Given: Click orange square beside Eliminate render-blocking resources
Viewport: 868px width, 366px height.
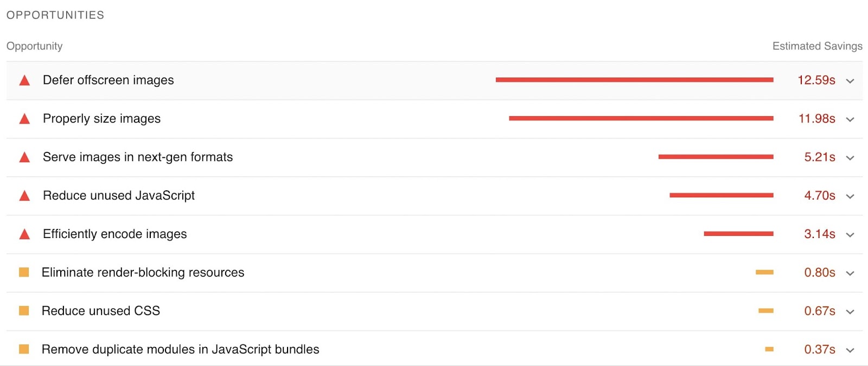Looking at the screenshot, I should click(x=24, y=272).
